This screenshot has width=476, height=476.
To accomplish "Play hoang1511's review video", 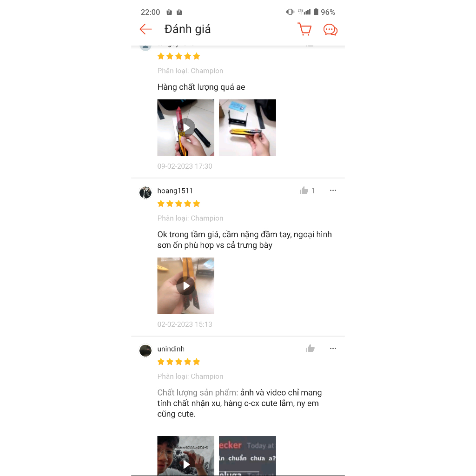I will coord(186,286).
